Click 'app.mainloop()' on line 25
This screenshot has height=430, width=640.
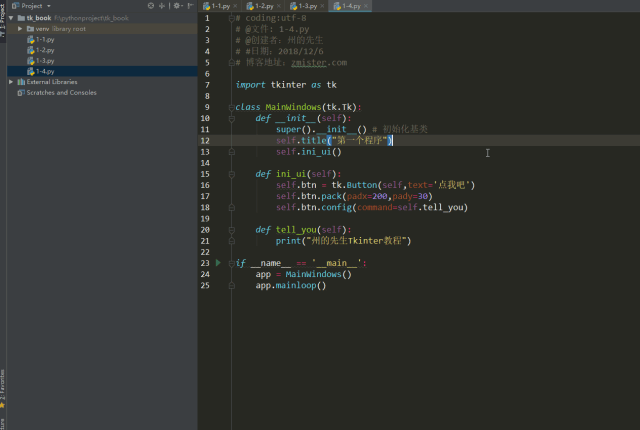point(291,285)
